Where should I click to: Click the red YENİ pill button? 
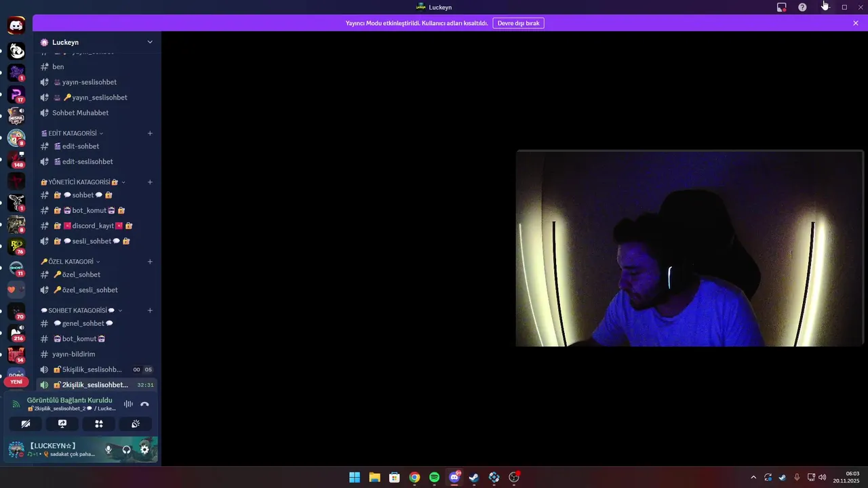click(x=16, y=382)
